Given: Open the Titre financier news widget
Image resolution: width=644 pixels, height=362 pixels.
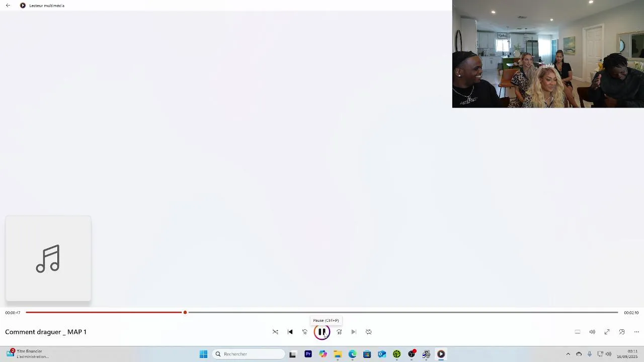Looking at the screenshot, I should pyautogui.click(x=28, y=354).
